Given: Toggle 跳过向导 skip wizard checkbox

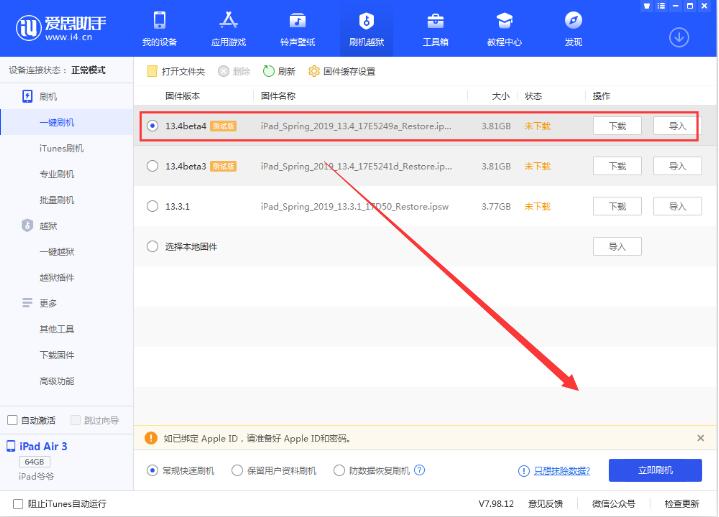Looking at the screenshot, I should tap(76, 420).
